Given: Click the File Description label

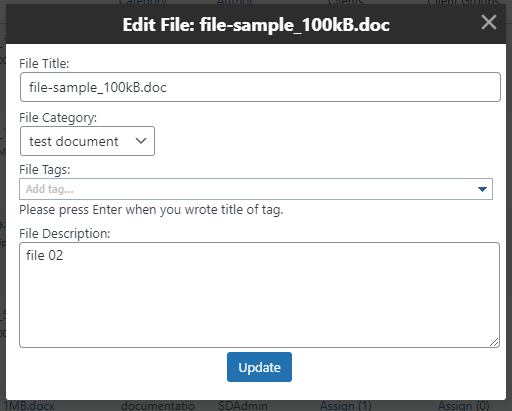Looking at the screenshot, I should (65, 234).
